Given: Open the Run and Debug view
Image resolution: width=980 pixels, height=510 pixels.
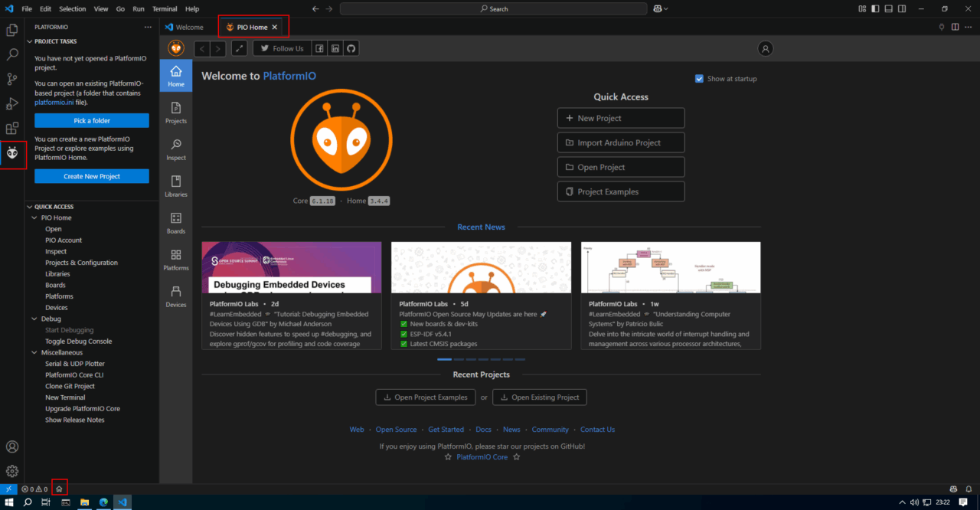Looking at the screenshot, I should coord(12,103).
